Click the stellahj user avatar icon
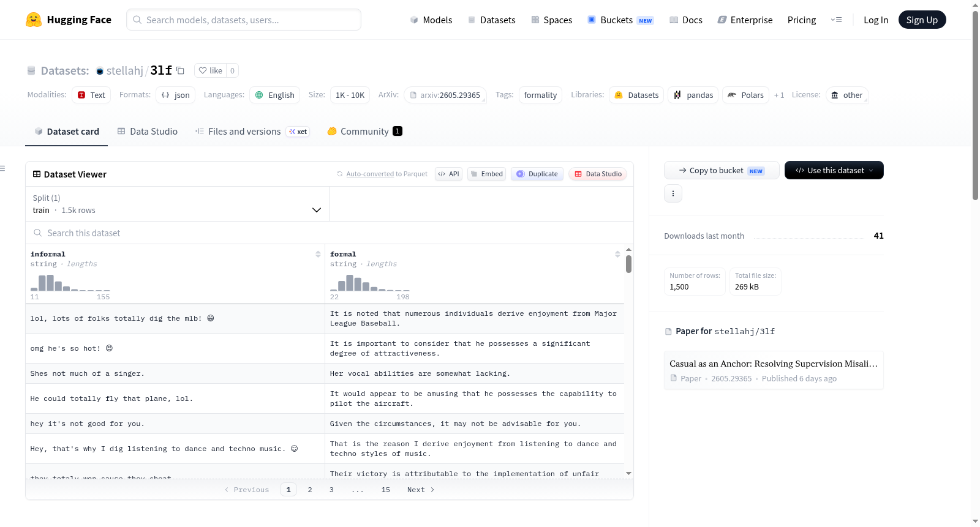This screenshot has width=980, height=527. (100, 71)
